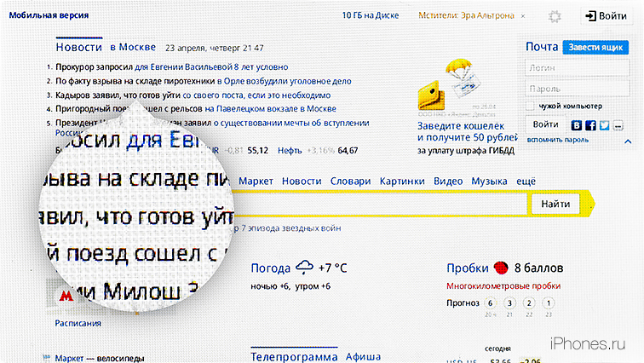Open news about Орле pyrotechnics explosion
The width and height of the screenshot is (644, 363).
[x=204, y=81]
